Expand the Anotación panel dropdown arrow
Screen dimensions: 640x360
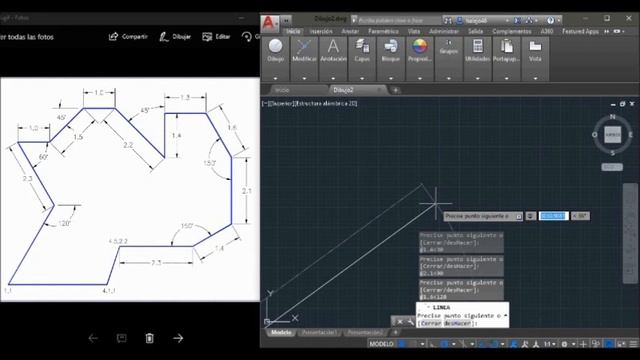(333, 78)
